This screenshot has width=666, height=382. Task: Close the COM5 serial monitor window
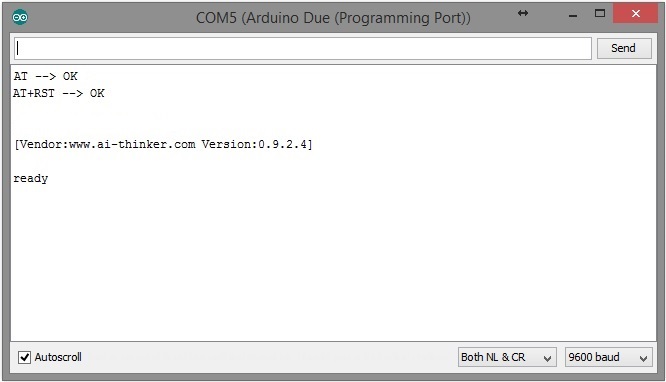pos(635,14)
